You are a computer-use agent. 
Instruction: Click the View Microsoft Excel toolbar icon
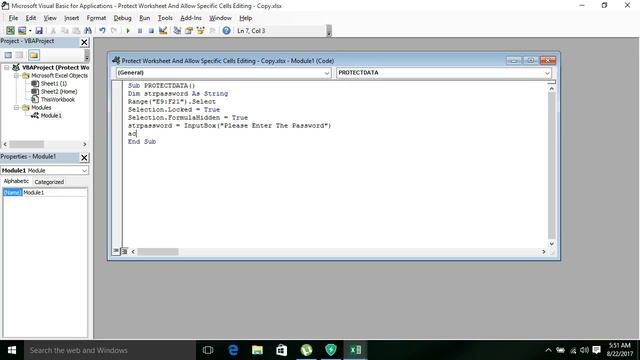[10, 31]
